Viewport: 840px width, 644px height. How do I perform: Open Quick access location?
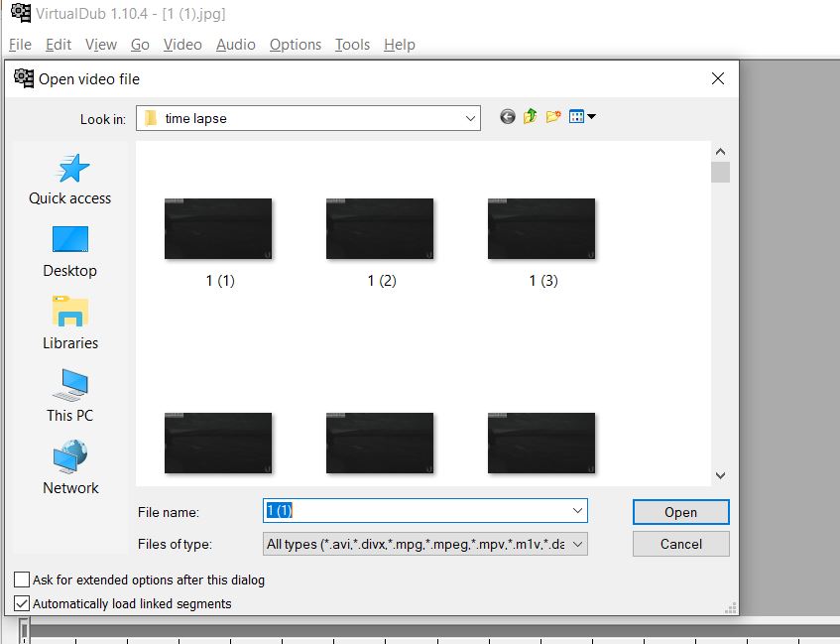[70, 180]
